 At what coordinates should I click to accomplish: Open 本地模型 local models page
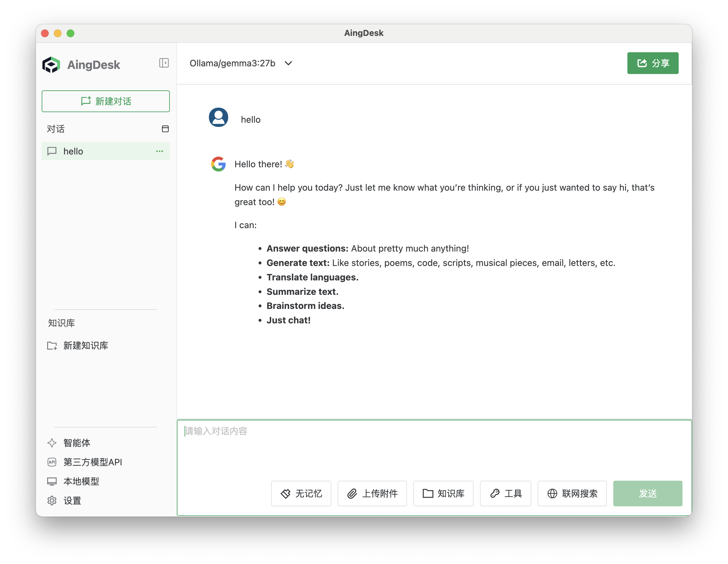[81, 481]
